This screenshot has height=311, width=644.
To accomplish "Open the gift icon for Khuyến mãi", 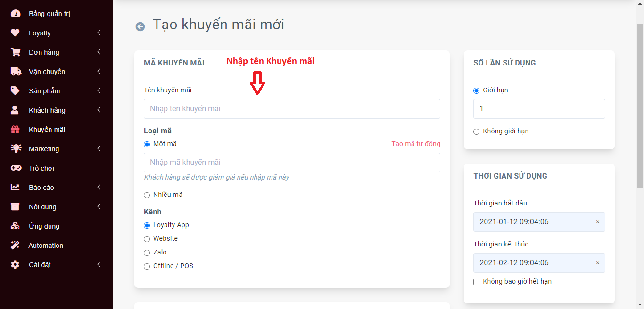I will [x=16, y=130].
